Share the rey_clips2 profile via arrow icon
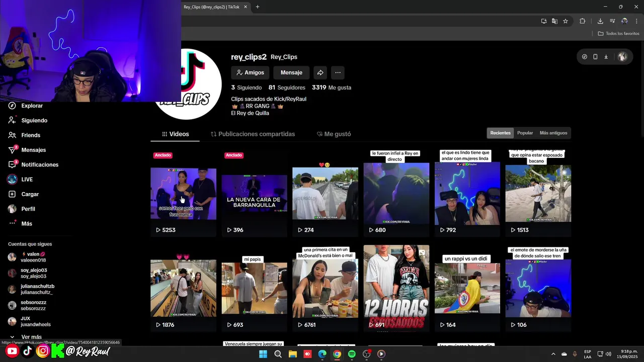 (x=320, y=72)
